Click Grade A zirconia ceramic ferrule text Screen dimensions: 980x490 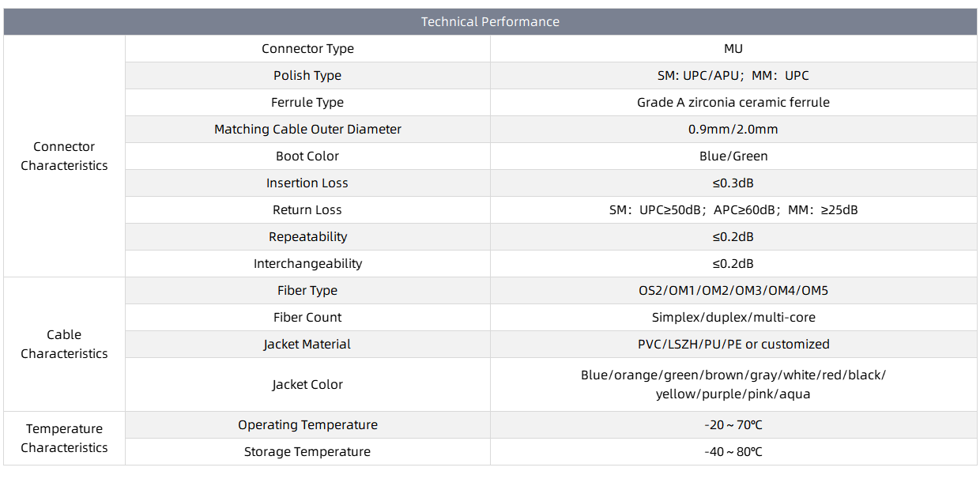[733, 103]
